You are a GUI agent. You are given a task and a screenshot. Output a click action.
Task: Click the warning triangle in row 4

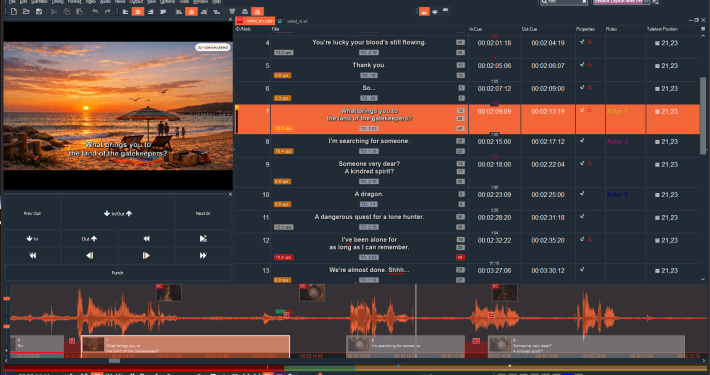(590, 42)
